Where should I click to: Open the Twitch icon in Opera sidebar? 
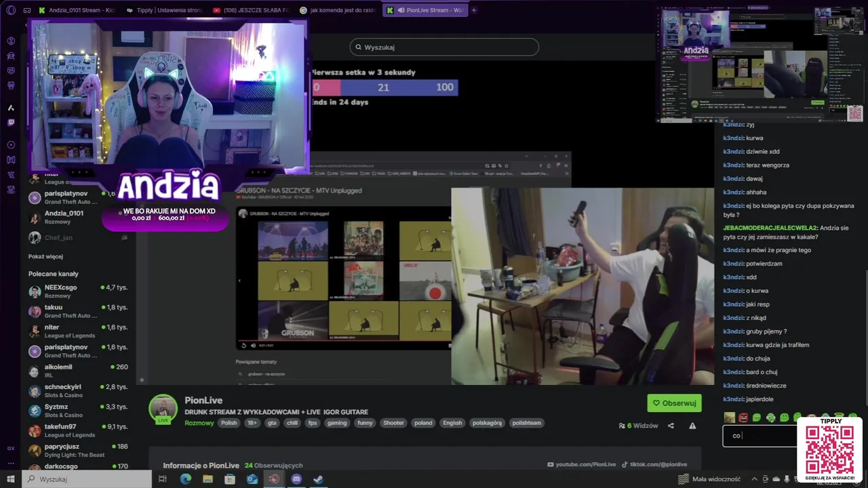coord(11,123)
